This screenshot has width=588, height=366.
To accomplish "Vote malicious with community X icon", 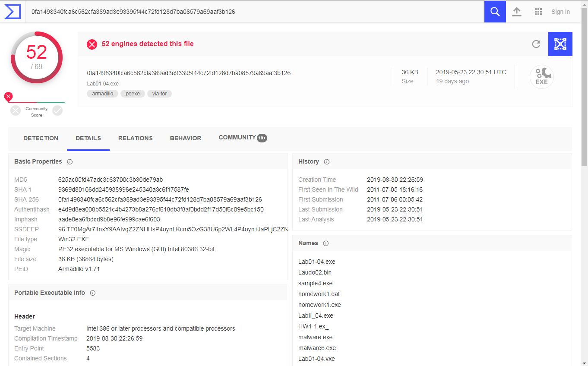I will (x=16, y=111).
